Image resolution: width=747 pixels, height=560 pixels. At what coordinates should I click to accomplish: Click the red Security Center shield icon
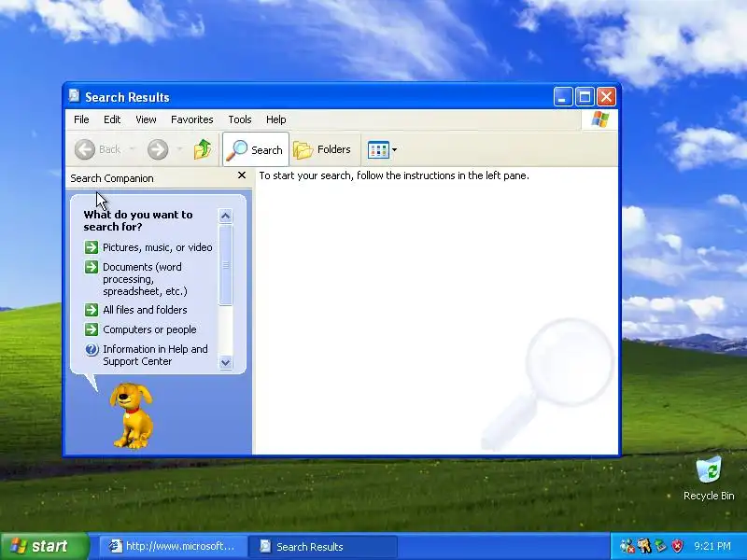pyautogui.click(x=677, y=546)
